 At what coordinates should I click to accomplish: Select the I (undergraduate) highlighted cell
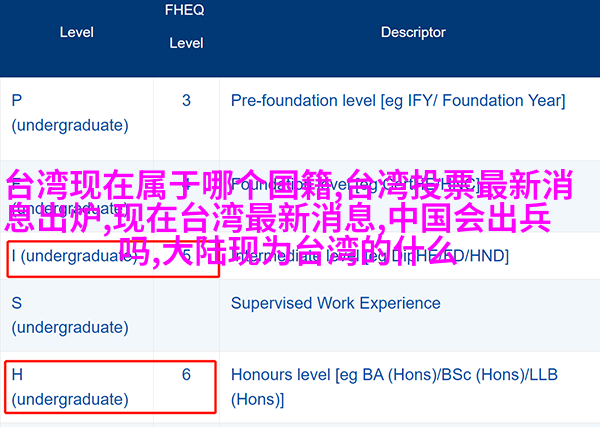113,259
